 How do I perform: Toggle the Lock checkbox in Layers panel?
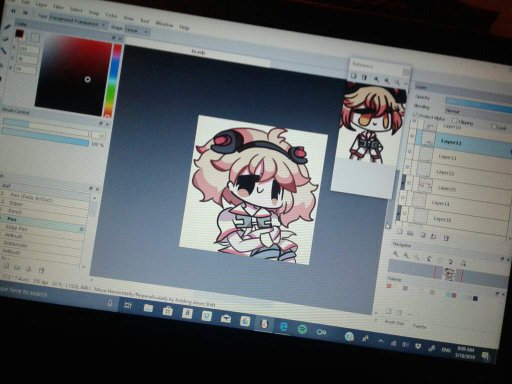[494, 126]
